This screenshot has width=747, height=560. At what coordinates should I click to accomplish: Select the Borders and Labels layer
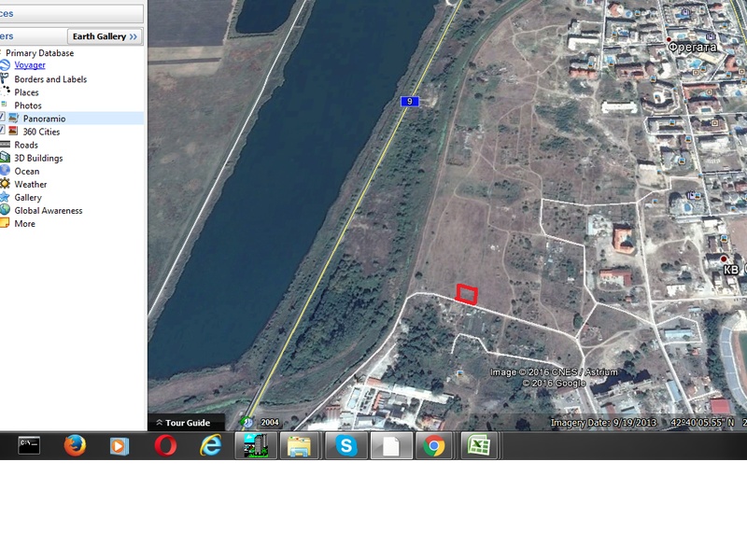pyautogui.click(x=50, y=79)
